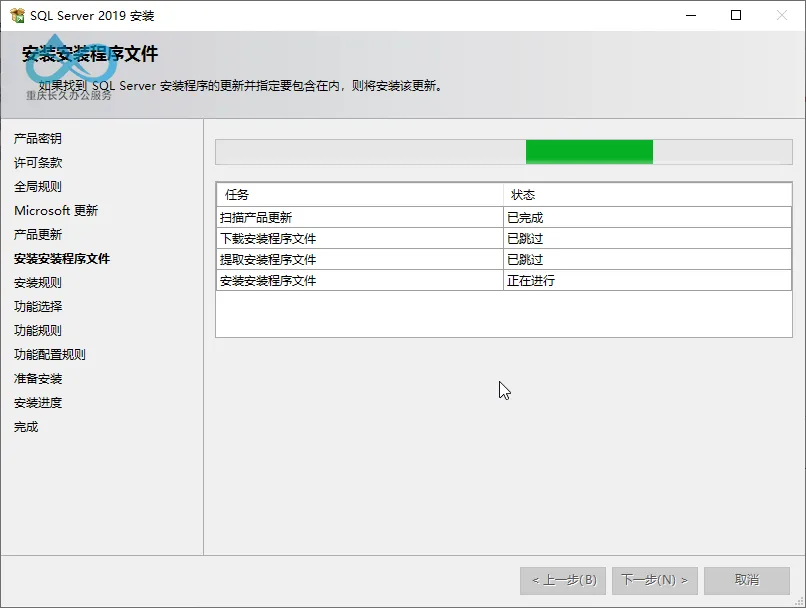This screenshot has width=806, height=608.
Task: Select the 下载安装程序文件 task row
Action: [x=504, y=238]
